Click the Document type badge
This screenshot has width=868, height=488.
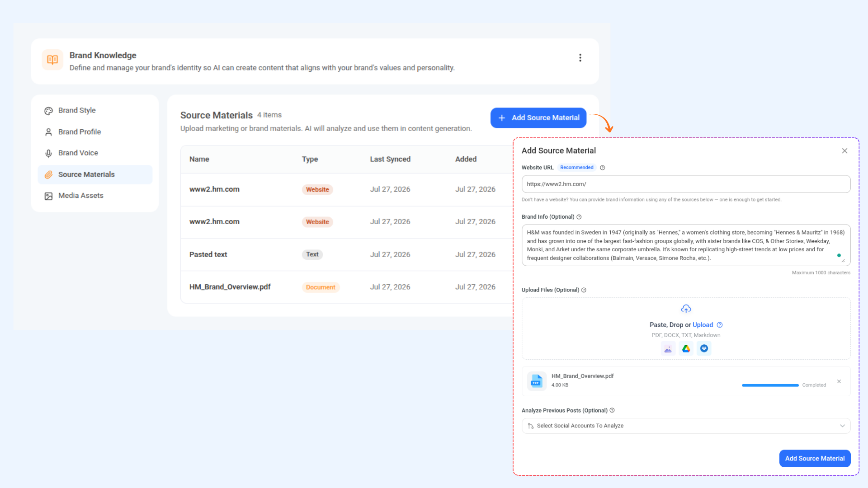click(321, 287)
